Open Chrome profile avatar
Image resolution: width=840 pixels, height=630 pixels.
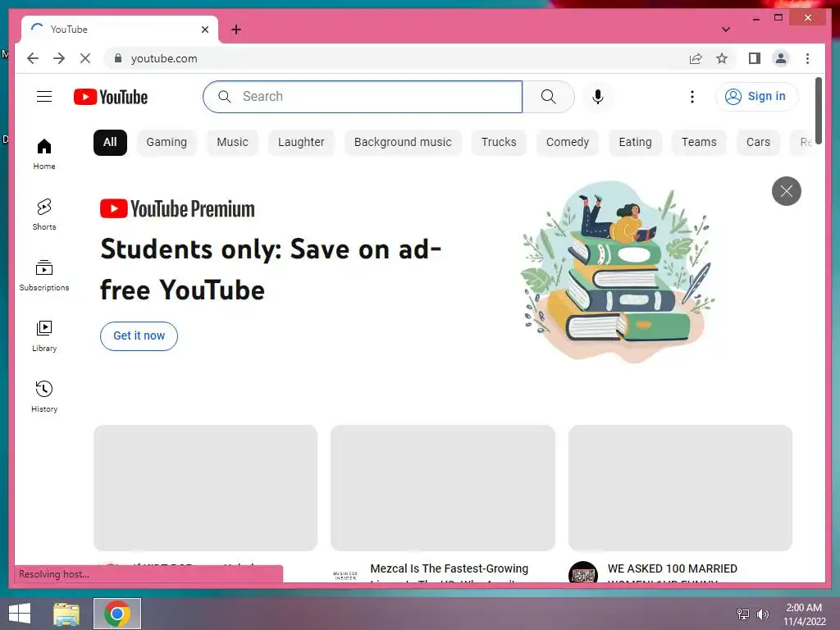(781, 58)
